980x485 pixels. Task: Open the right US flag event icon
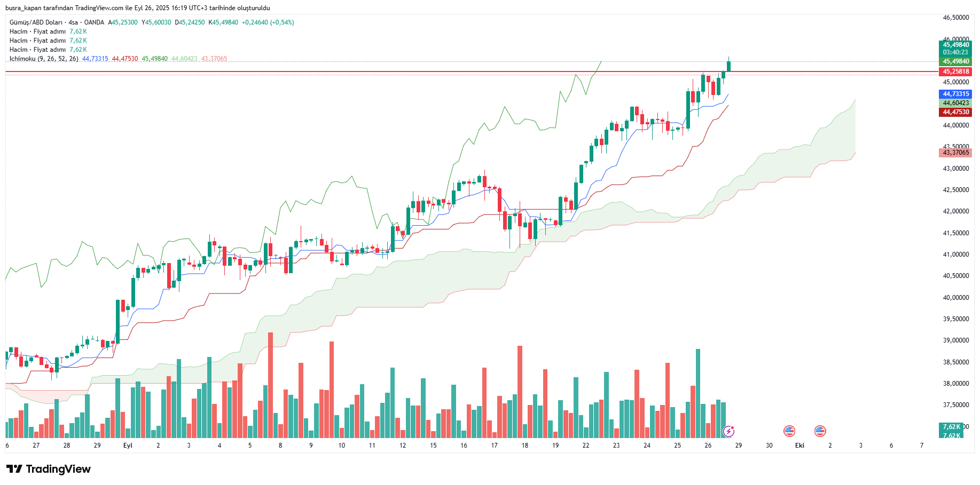(820, 431)
